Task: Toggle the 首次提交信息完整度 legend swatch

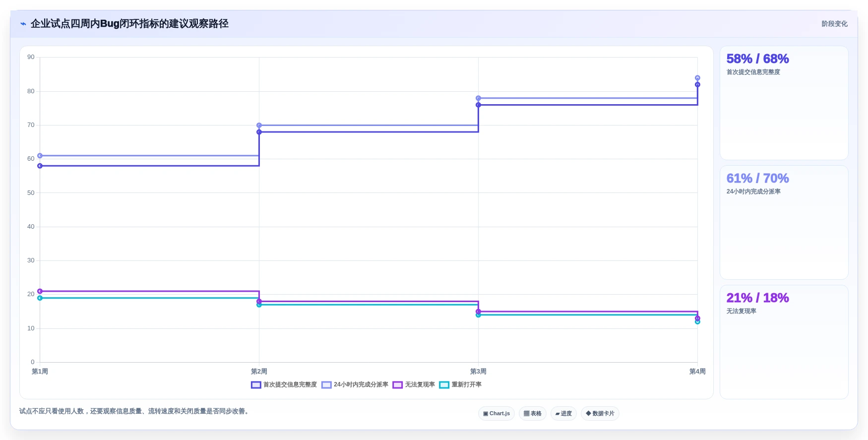Action: point(256,385)
